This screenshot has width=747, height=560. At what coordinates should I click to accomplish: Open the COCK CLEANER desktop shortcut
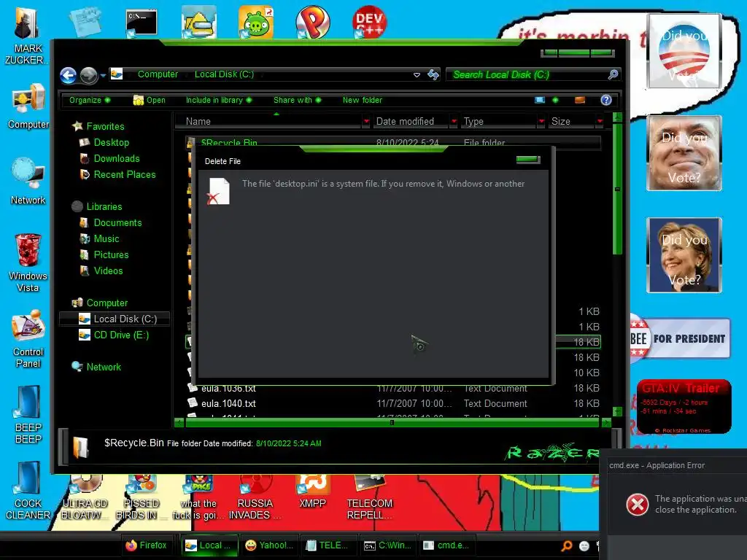(x=28, y=491)
